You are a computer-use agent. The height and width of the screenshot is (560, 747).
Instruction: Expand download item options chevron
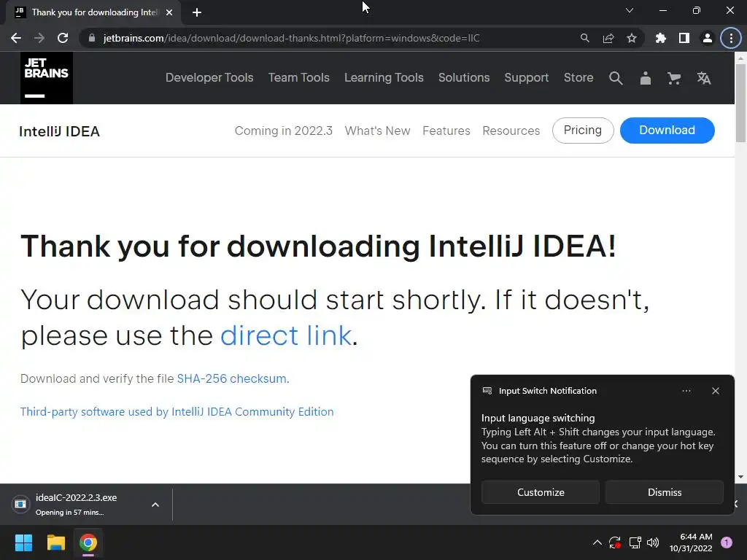(x=155, y=505)
